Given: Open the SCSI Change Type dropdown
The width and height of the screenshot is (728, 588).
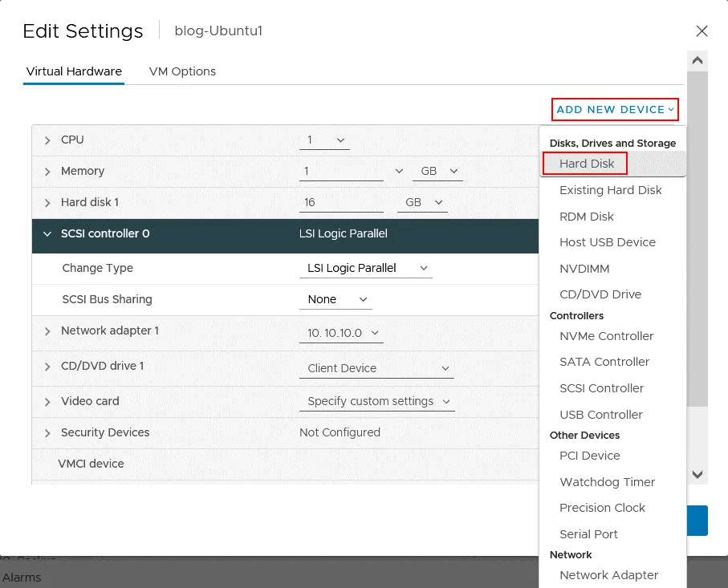Looking at the screenshot, I should click(x=365, y=269).
